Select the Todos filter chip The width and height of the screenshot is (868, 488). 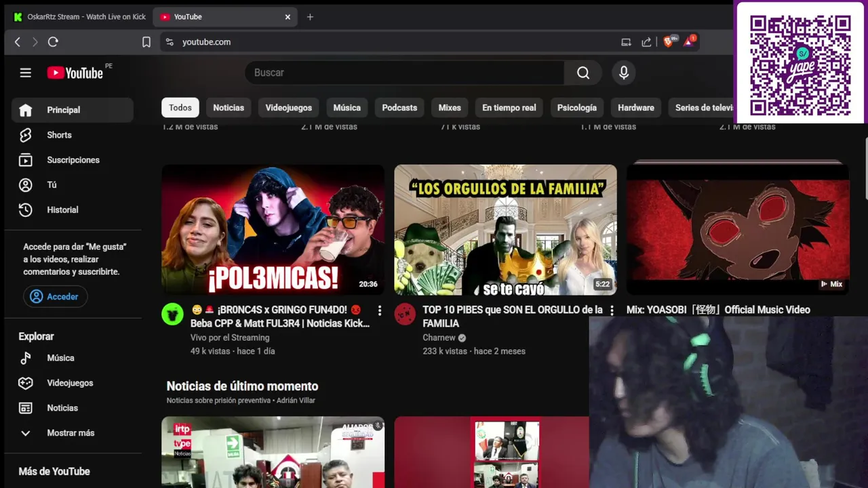(180, 108)
